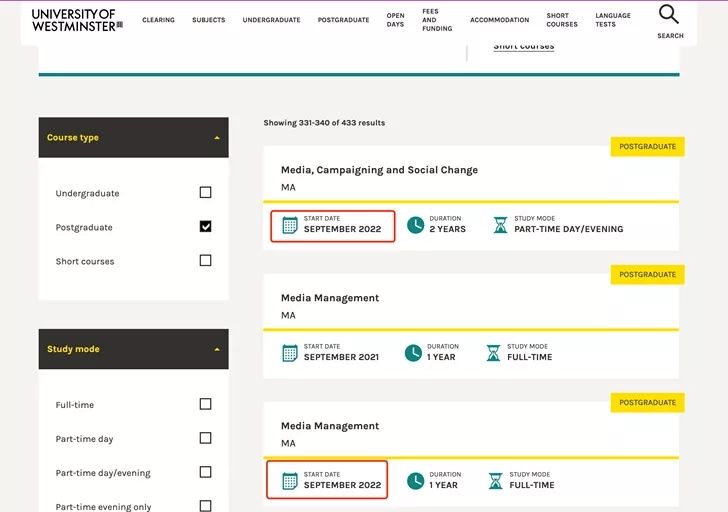
Task: Open Media, Campaigning and Social Change course
Action: coord(379,170)
